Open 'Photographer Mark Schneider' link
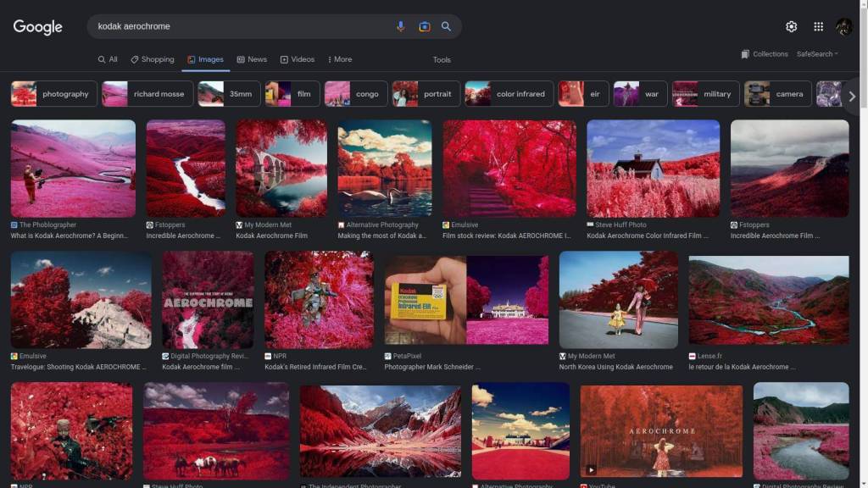 pos(432,367)
